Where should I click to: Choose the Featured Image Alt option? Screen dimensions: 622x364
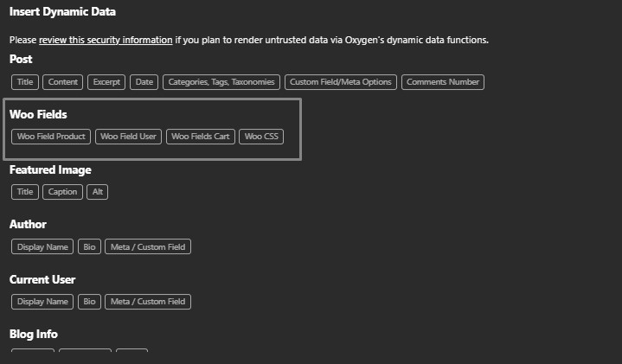(x=98, y=192)
